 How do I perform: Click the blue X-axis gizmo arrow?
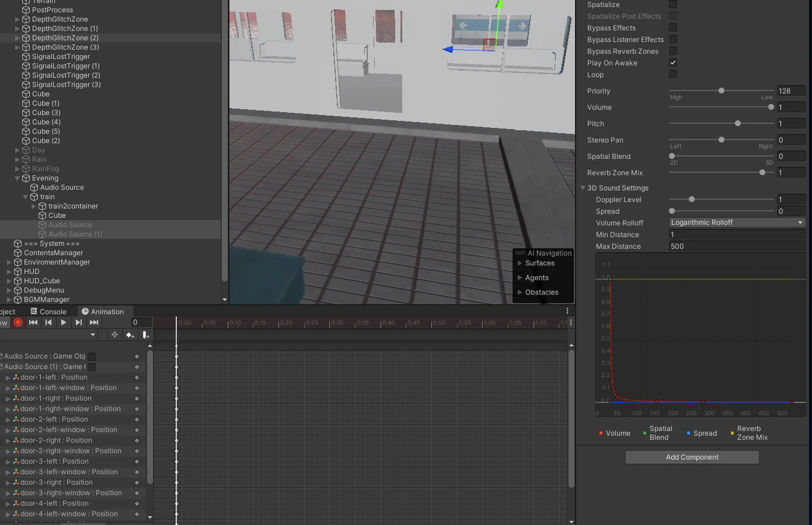[448, 50]
